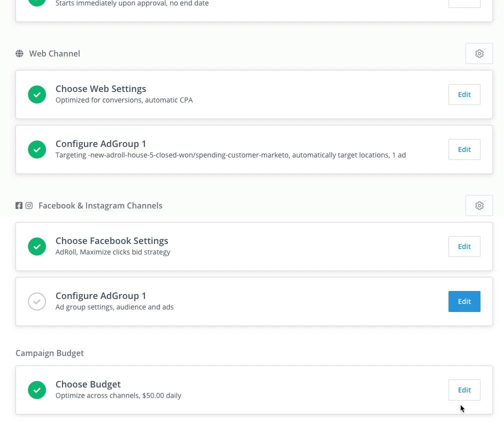The image size is (504, 422).
Task: Select the Web Channel section heading
Action: pos(54,53)
